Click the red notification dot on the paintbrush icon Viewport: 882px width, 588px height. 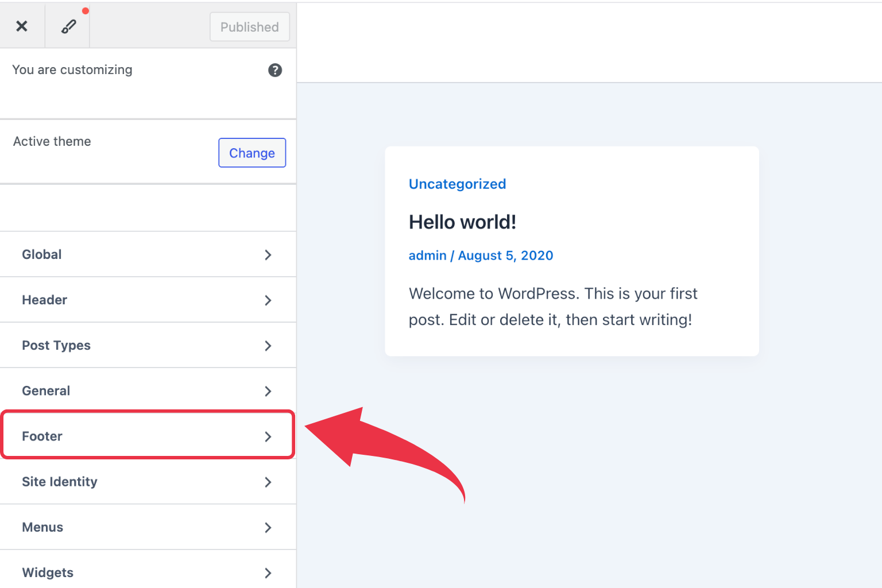pyautogui.click(x=86, y=10)
